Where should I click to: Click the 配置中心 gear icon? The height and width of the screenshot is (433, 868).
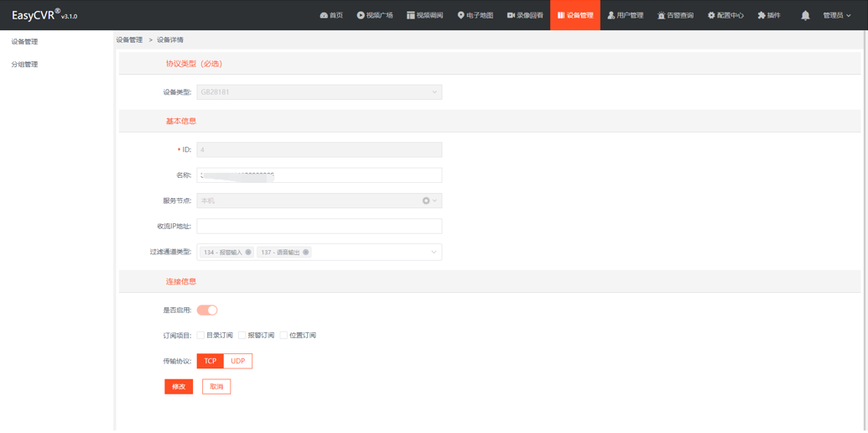coord(711,15)
